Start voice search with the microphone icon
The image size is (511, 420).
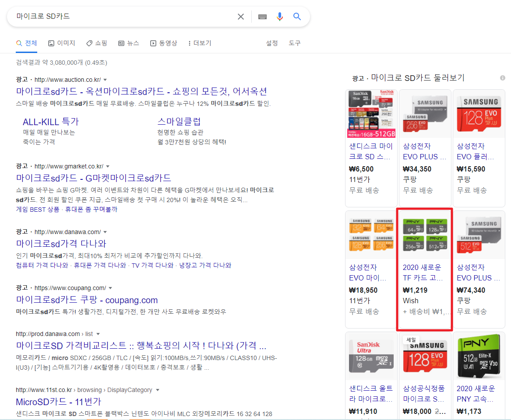coord(280,16)
